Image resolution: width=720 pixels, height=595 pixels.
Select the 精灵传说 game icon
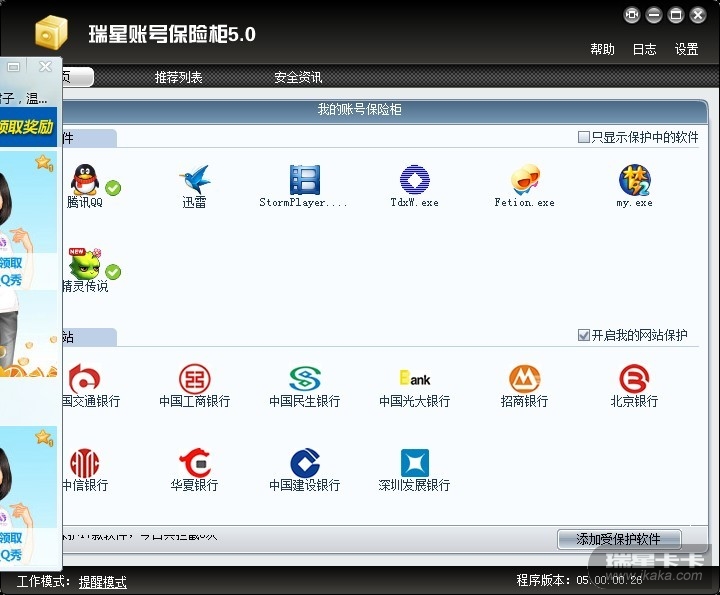pyautogui.click(x=85, y=264)
